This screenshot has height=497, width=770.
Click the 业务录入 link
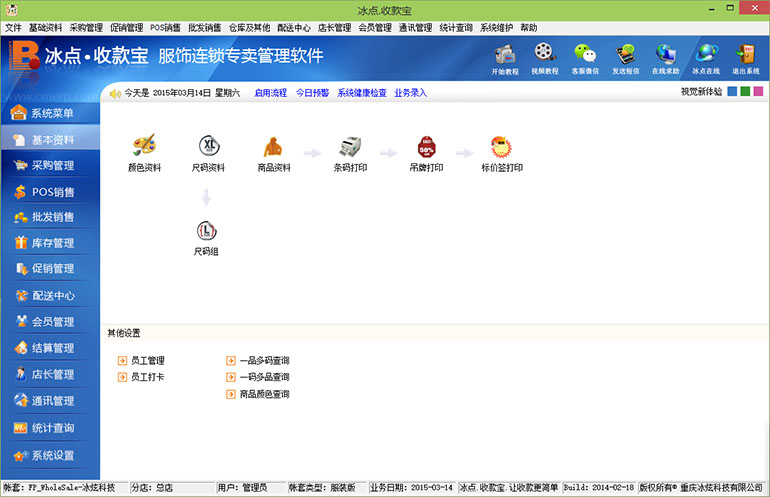pos(411,93)
